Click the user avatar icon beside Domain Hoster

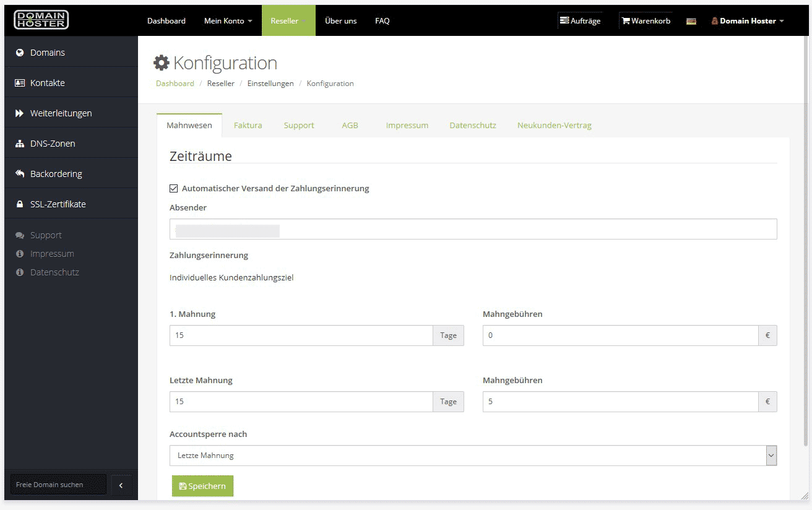715,21
